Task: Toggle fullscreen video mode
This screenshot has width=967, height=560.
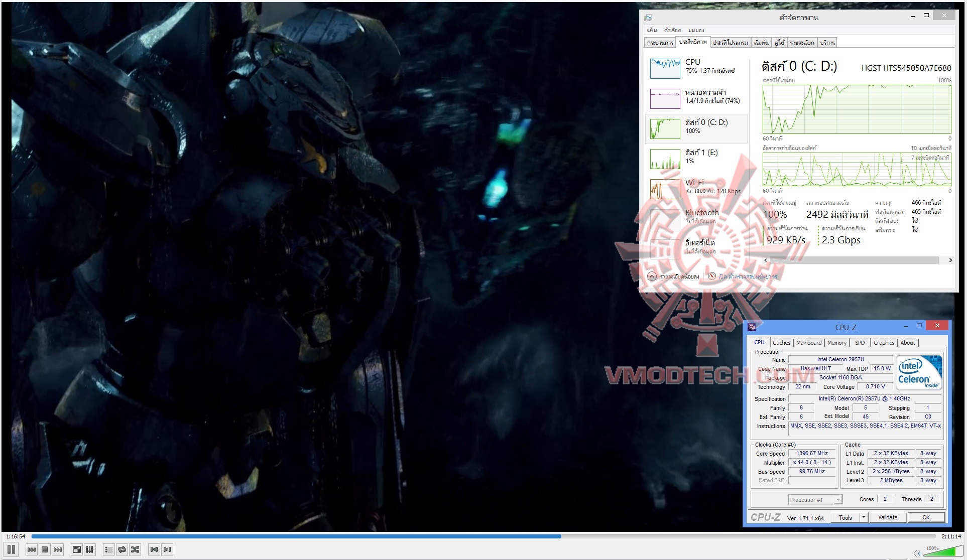Action: coord(76,549)
